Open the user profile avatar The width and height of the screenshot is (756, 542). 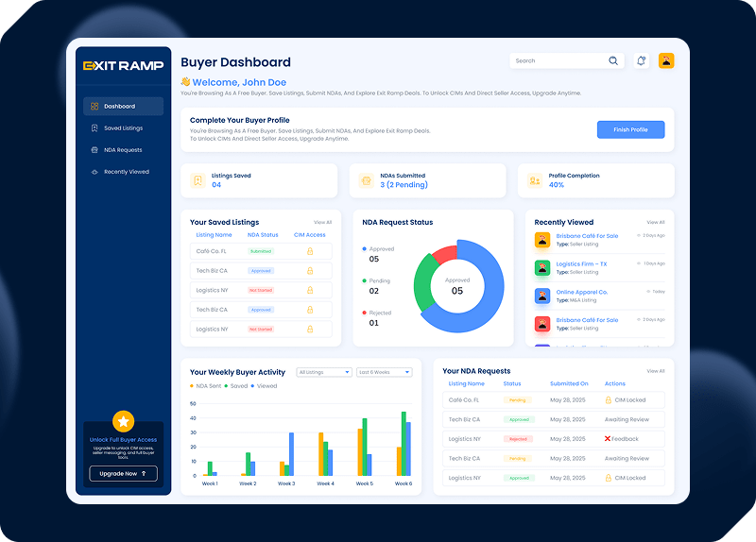coord(666,60)
